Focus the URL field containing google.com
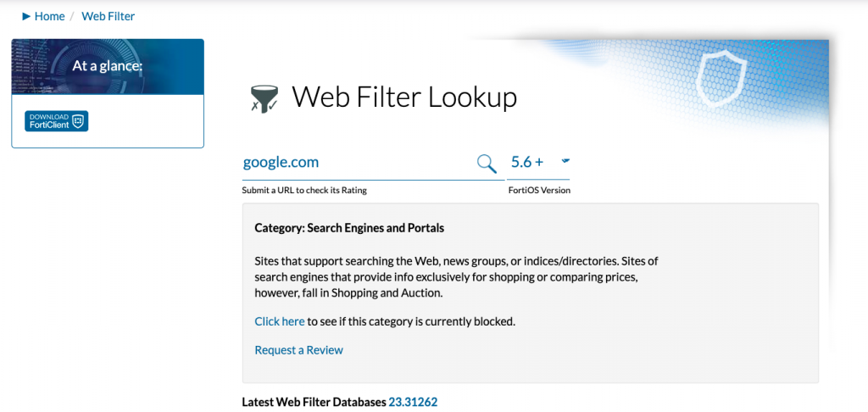 pos(359,163)
